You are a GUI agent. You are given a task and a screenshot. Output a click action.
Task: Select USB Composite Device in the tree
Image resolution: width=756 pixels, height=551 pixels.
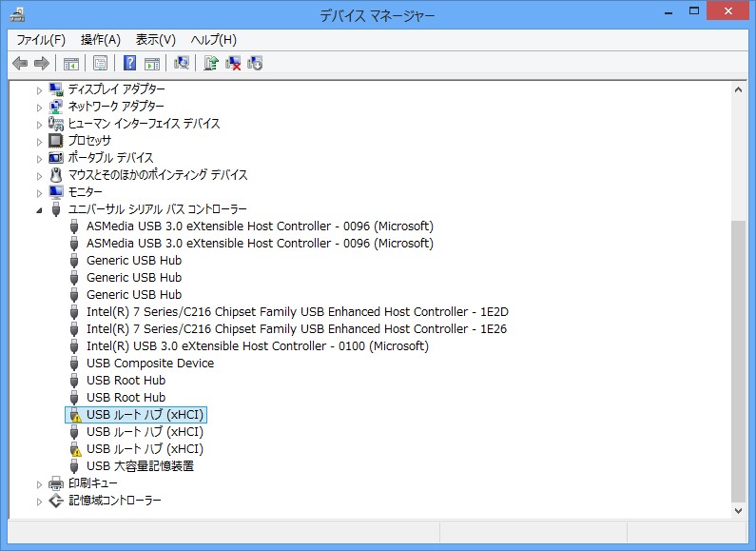pyautogui.click(x=149, y=364)
